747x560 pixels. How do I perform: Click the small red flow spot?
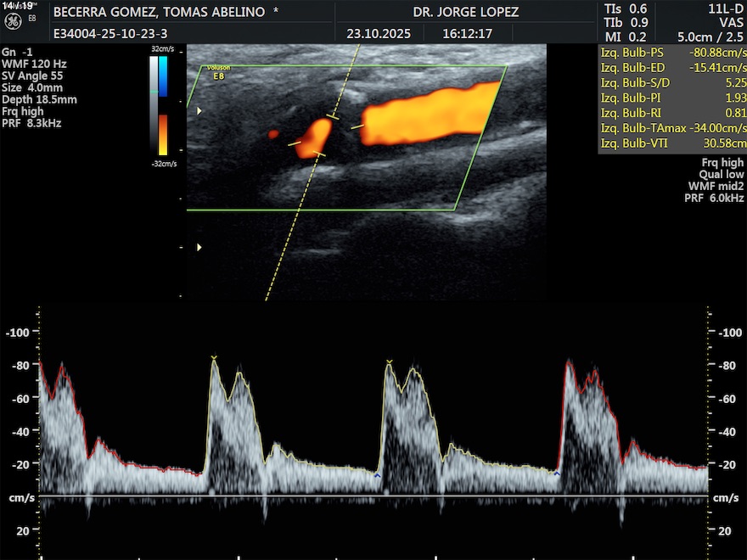273,134
